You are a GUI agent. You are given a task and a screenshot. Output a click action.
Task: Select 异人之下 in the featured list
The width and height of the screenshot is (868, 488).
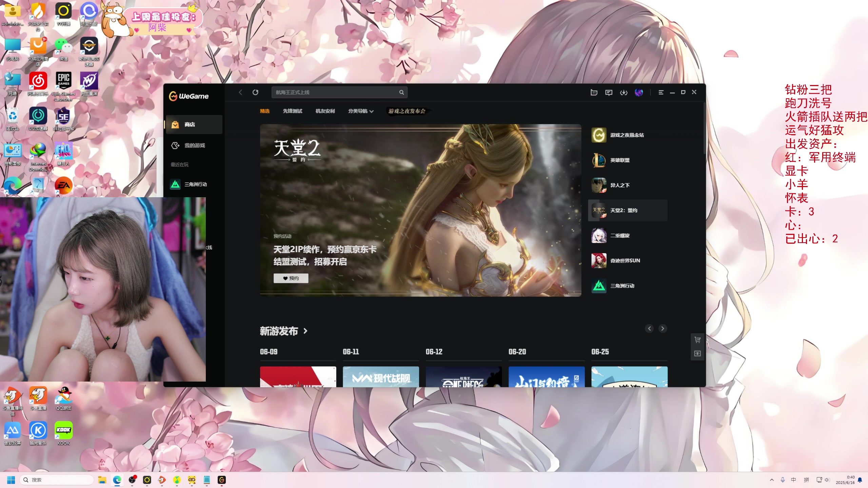pyautogui.click(x=628, y=185)
